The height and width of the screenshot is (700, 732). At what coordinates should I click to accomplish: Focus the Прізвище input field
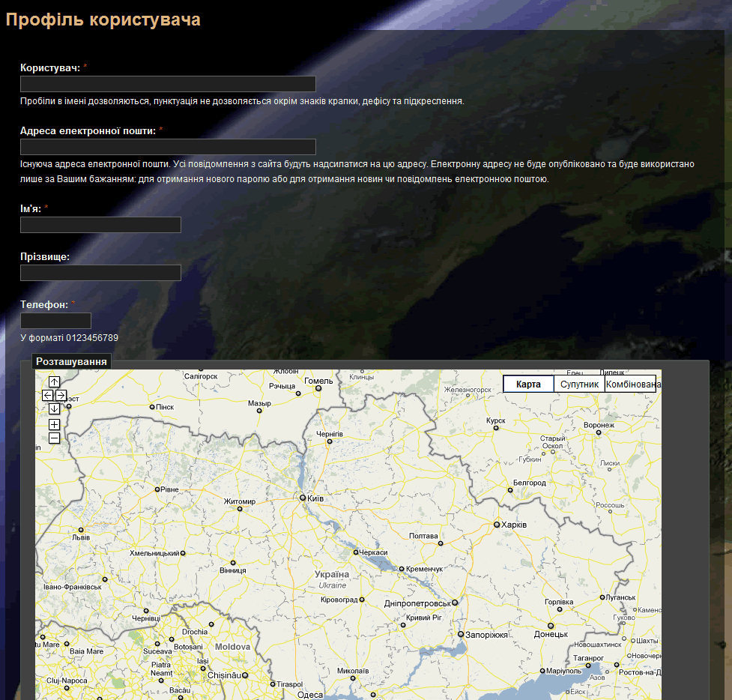(100, 273)
